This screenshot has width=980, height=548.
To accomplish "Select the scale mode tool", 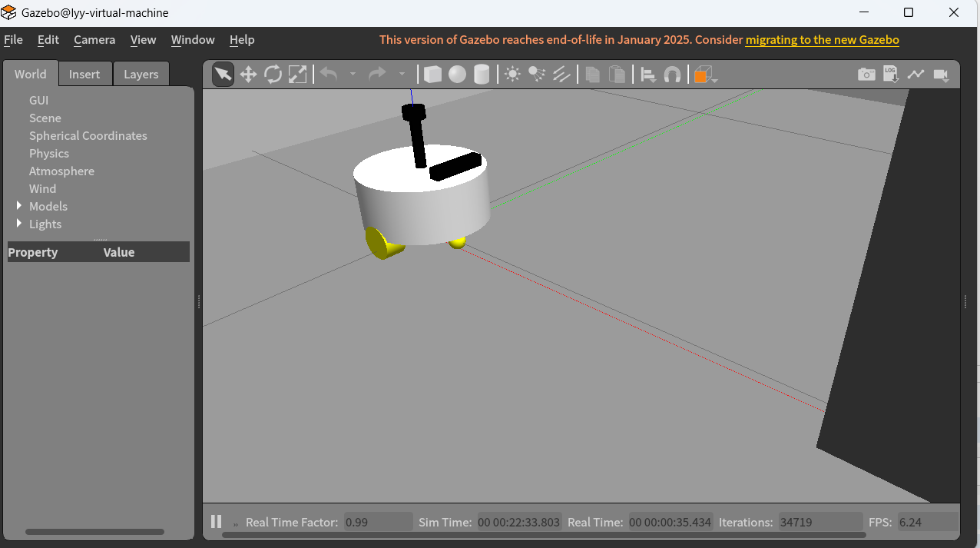I will pyautogui.click(x=297, y=75).
